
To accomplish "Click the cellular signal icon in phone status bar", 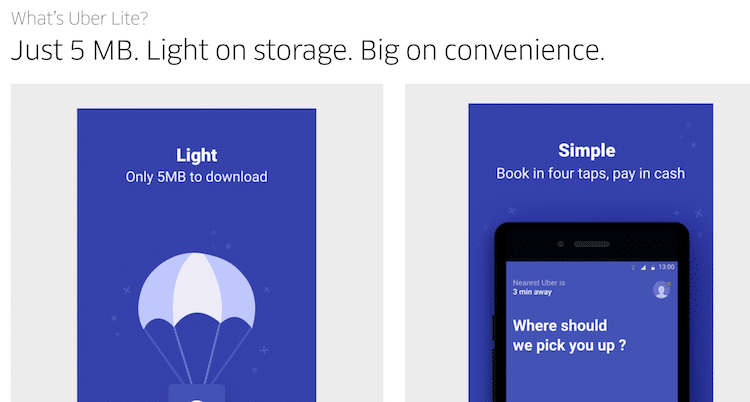I will 643,268.
